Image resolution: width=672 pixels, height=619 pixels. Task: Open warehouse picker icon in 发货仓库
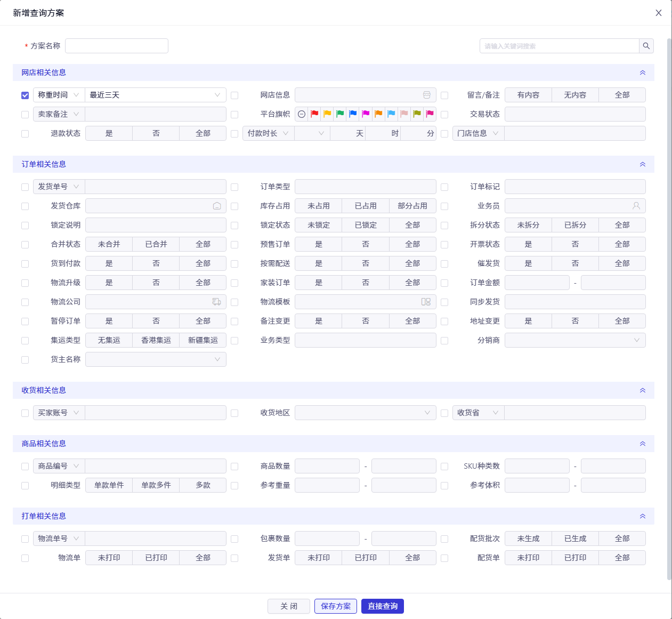coord(217,206)
